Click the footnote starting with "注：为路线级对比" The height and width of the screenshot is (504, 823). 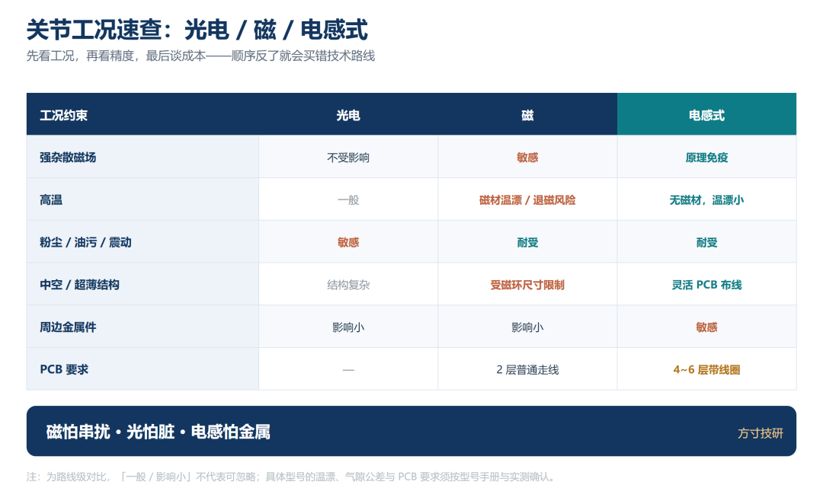pyautogui.click(x=291, y=477)
